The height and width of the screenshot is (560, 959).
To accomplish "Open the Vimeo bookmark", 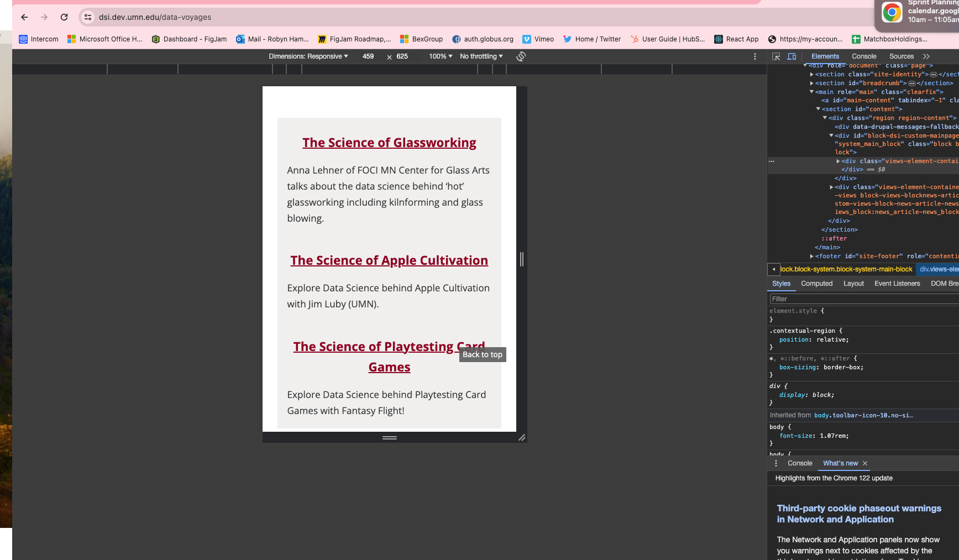I will click(x=538, y=39).
